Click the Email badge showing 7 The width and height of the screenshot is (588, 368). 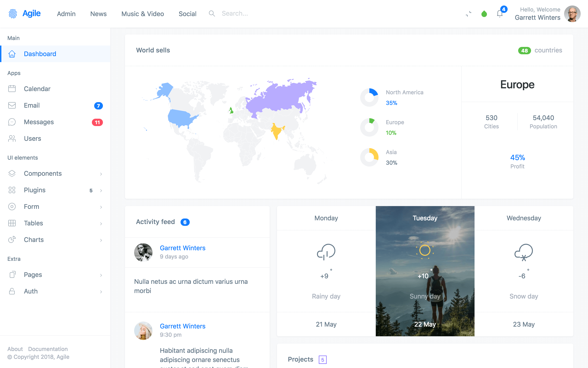[x=98, y=106]
